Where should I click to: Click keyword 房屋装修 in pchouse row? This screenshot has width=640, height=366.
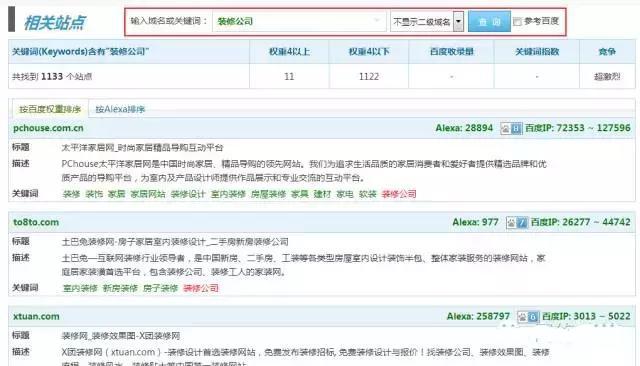point(268,194)
